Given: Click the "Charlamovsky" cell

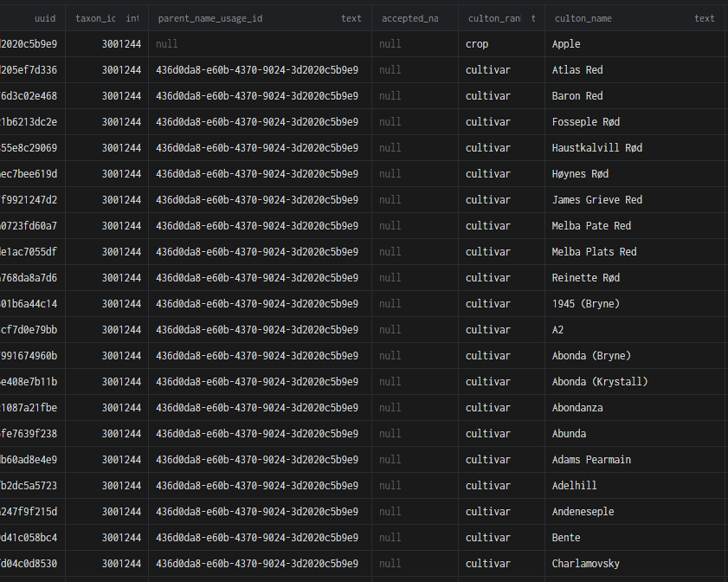Looking at the screenshot, I should pyautogui.click(x=586, y=564).
